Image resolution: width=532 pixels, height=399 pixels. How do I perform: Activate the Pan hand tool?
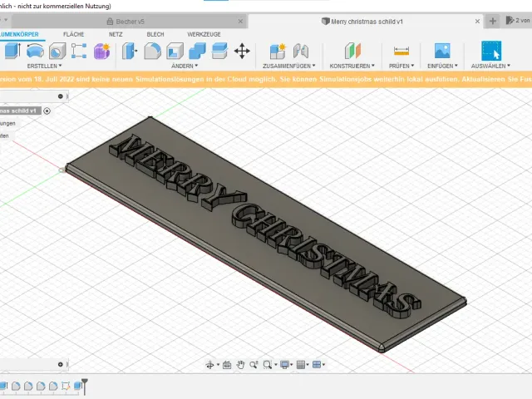[x=240, y=365]
